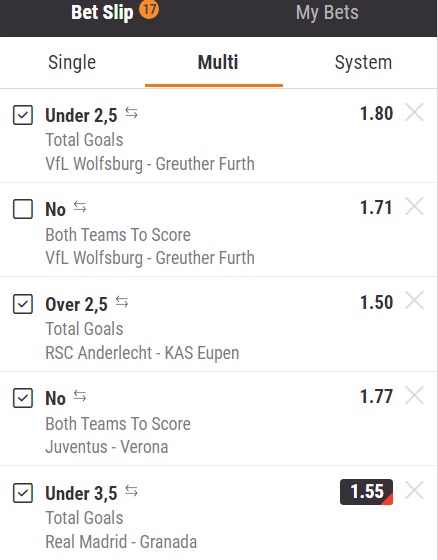Screen dimensions: 438x560
Task: Uncheck the Under 2,5 Wolfsburg bet
Action: click(23, 115)
